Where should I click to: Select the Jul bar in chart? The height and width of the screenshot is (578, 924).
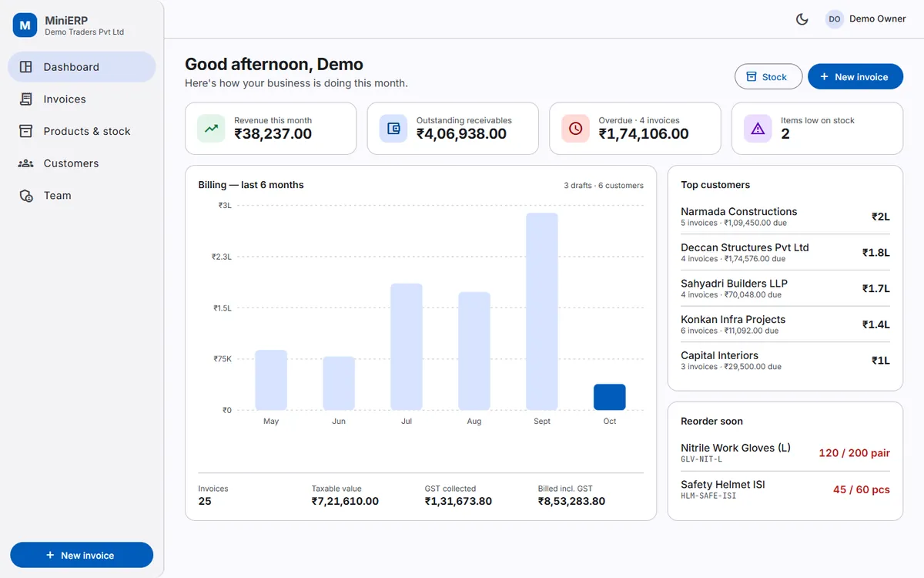click(x=407, y=347)
